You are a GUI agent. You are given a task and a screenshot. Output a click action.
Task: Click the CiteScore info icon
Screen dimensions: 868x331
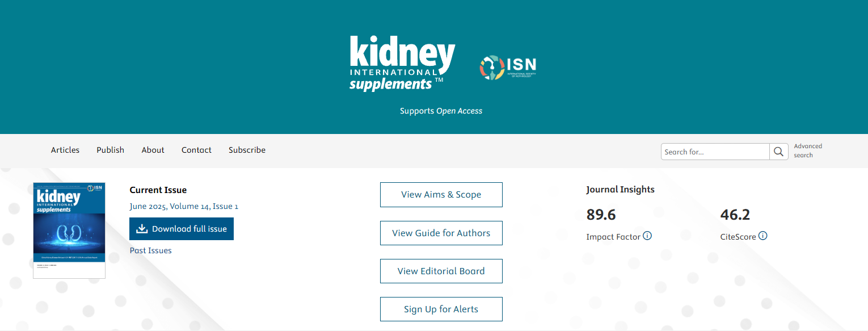(763, 236)
